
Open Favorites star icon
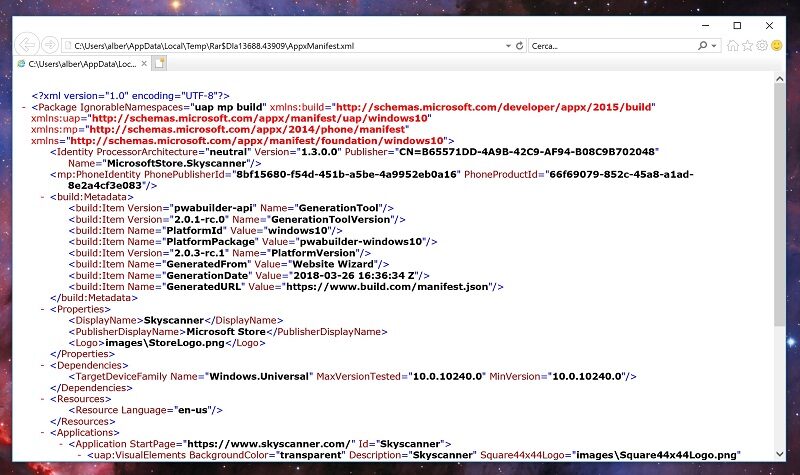coord(747,45)
